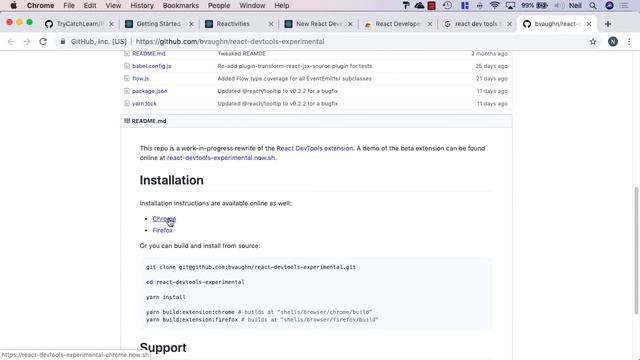Viewport: 640px width, 360px height.
Task: Open the package.json file
Action: pos(149,91)
